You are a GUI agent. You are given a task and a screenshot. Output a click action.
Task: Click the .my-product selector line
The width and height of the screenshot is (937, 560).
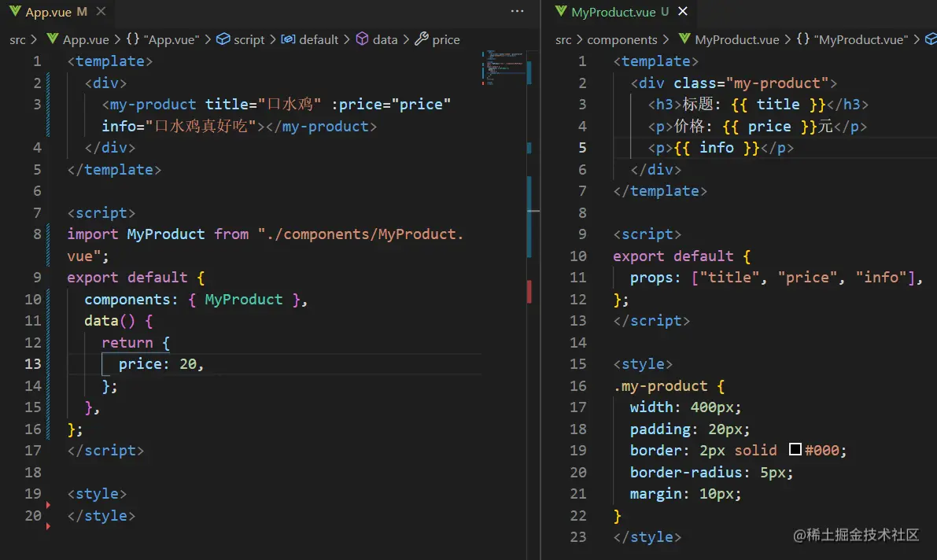pos(670,385)
